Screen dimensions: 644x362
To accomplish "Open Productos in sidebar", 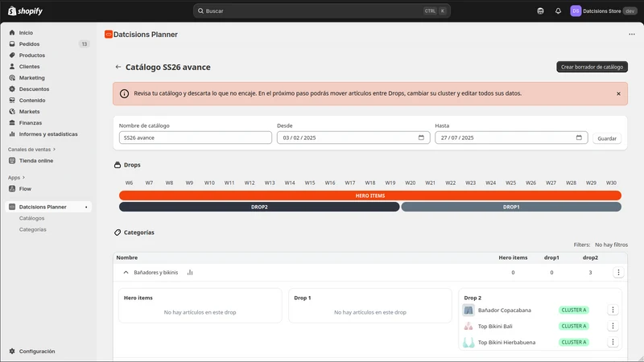I will [31, 55].
